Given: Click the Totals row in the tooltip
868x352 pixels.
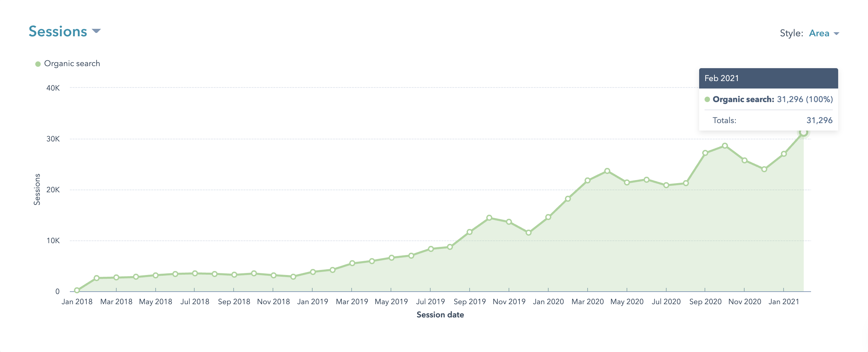Looking at the screenshot, I should click(x=768, y=120).
